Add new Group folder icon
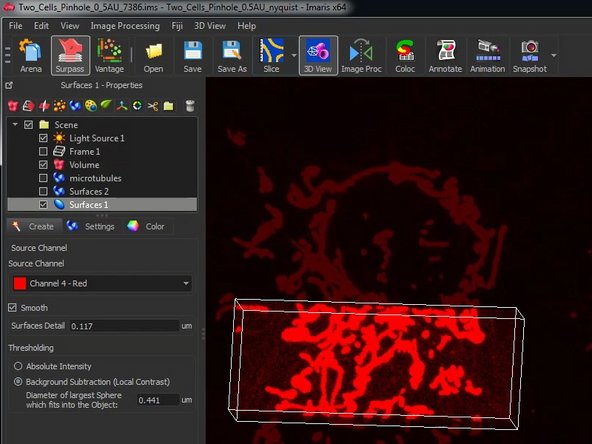592x444 pixels. click(168, 106)
